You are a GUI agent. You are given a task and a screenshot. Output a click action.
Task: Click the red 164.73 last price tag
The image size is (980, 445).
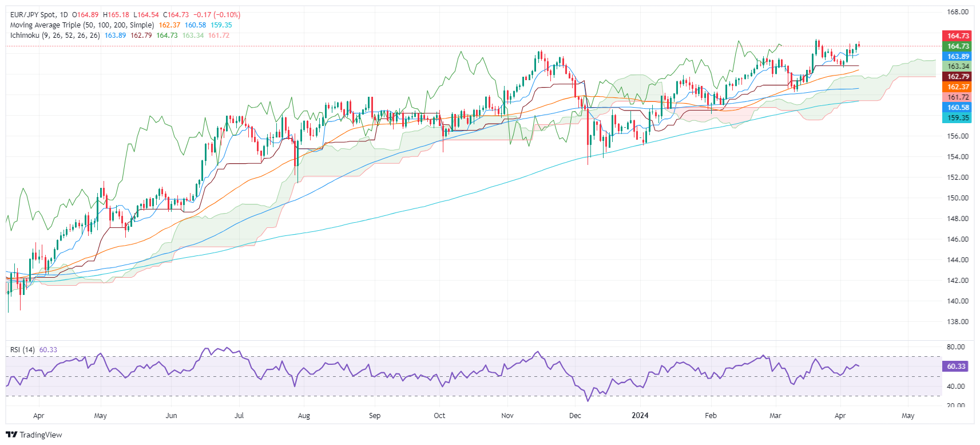[958, 36]
